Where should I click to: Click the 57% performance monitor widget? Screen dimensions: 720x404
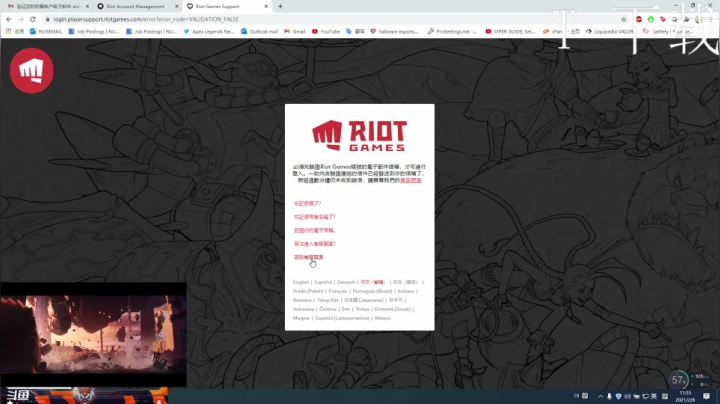pyautogui.click(x=678, y=380)
